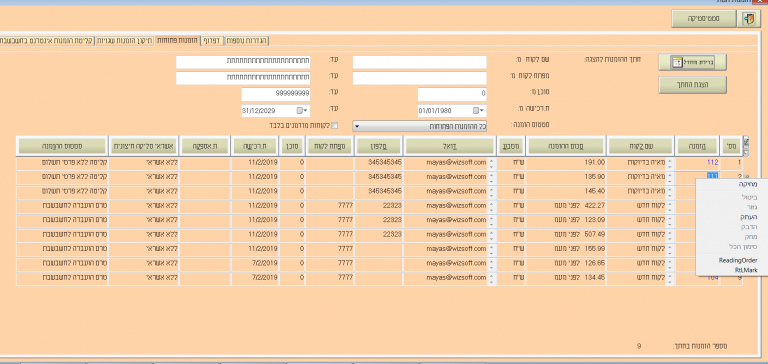Toggle the לקוחות מזדמנים בלבד checkbox
Image resolution: width=768 pixels, height=364 pixels.
point(335,125)
